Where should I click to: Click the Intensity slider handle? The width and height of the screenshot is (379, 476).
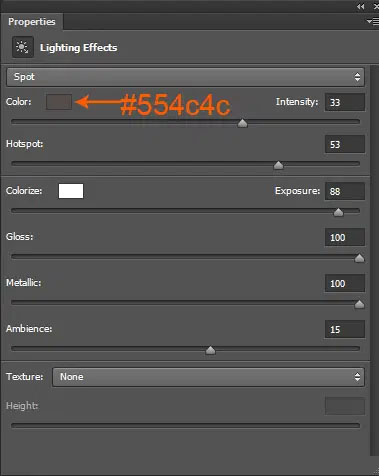pyautogui.click(x=242, y=123)
